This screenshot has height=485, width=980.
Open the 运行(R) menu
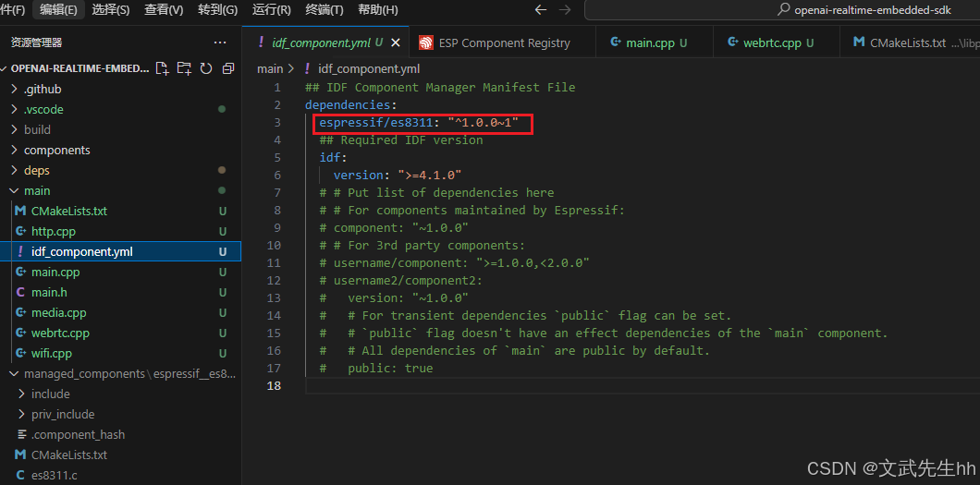(x=272, y=10)
